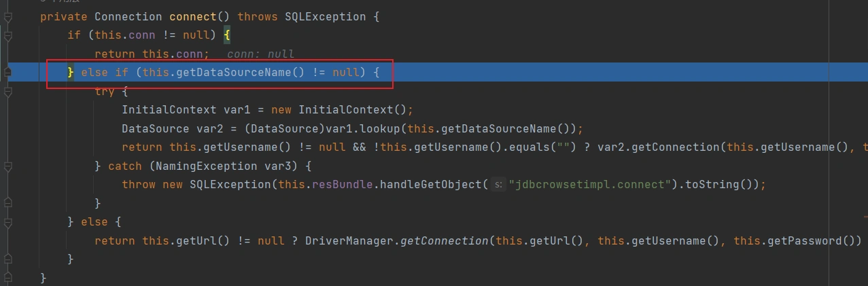The image size is (868, 286).
Task: Fold the 'if (this.conn != null)' block
Action: [x=7, y=35]
